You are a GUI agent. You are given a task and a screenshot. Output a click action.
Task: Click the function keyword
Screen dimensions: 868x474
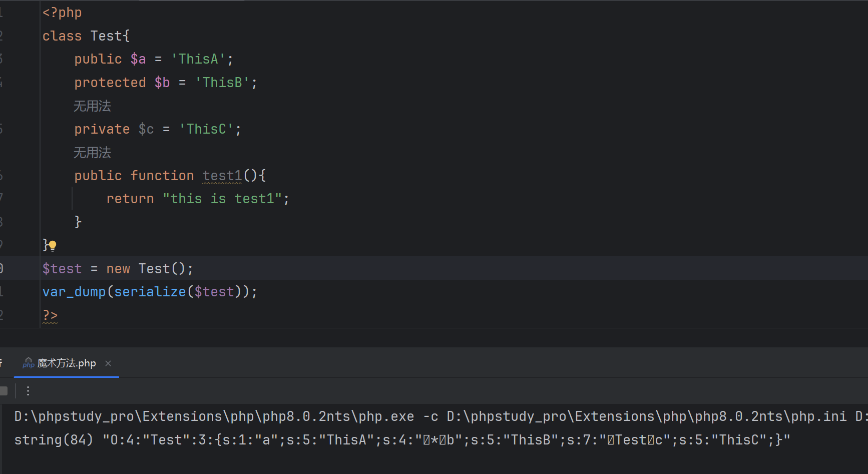pos(162,176)
